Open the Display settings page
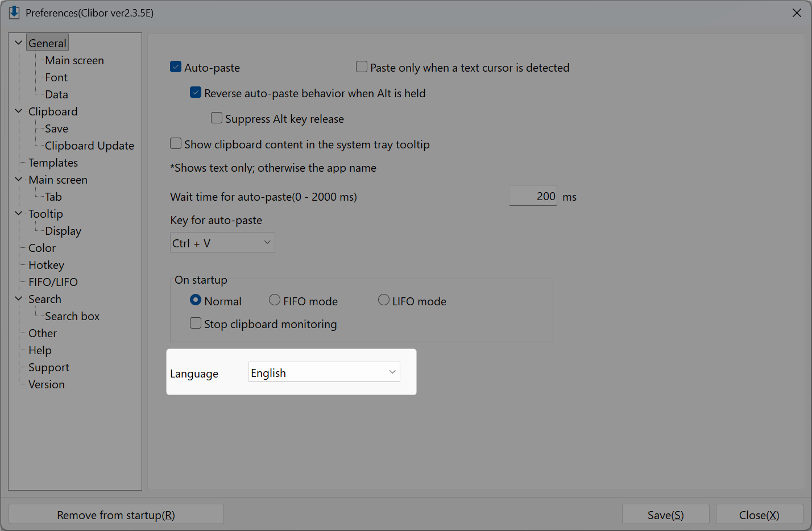The width and height of the screenshot is (812, 531). pyautogui.click(x=63, y=231)
